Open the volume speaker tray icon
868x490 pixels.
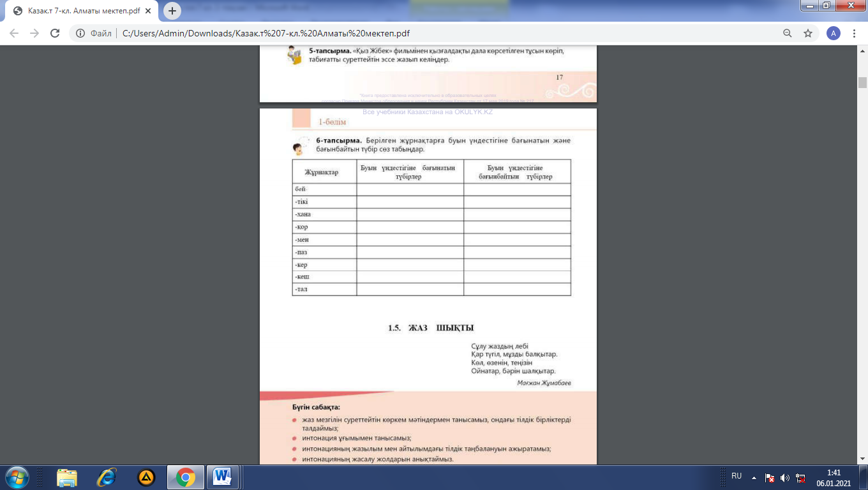(785, 477)
